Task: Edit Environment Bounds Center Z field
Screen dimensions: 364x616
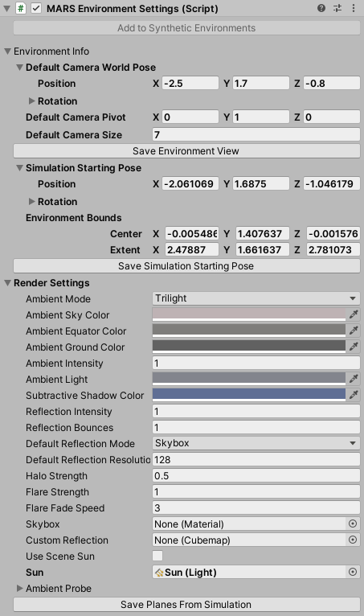Action: point(333,234)
